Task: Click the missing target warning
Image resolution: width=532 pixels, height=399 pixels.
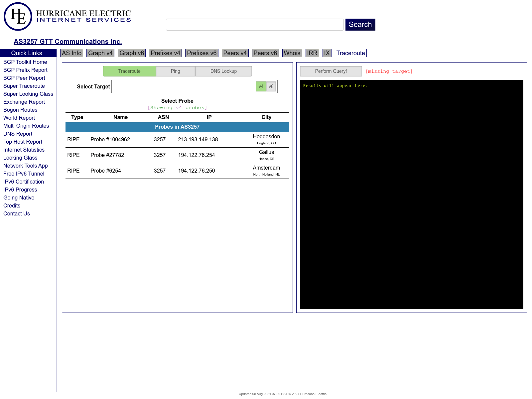Action: pyautogui.click(x=389, y=71)
